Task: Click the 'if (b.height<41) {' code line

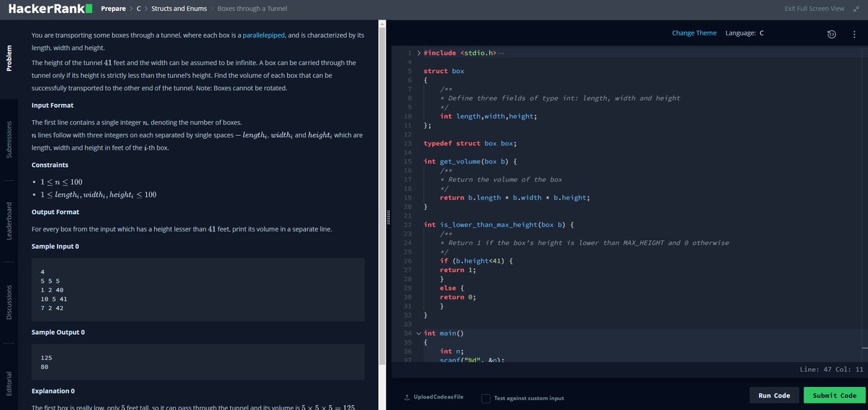Action: pyautogui.click(x=477, y=260)
